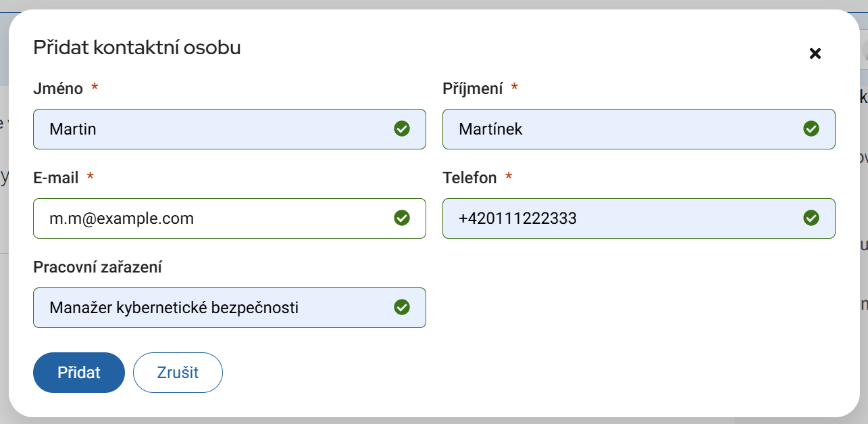
Task: Click the red asterisk next to Jméno
Action: point(95,89)
